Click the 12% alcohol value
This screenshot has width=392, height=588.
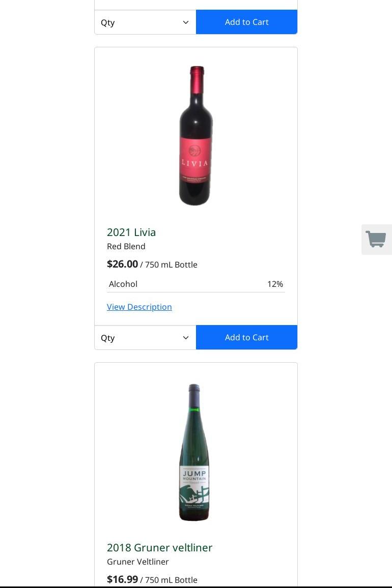tap(275, 284)
